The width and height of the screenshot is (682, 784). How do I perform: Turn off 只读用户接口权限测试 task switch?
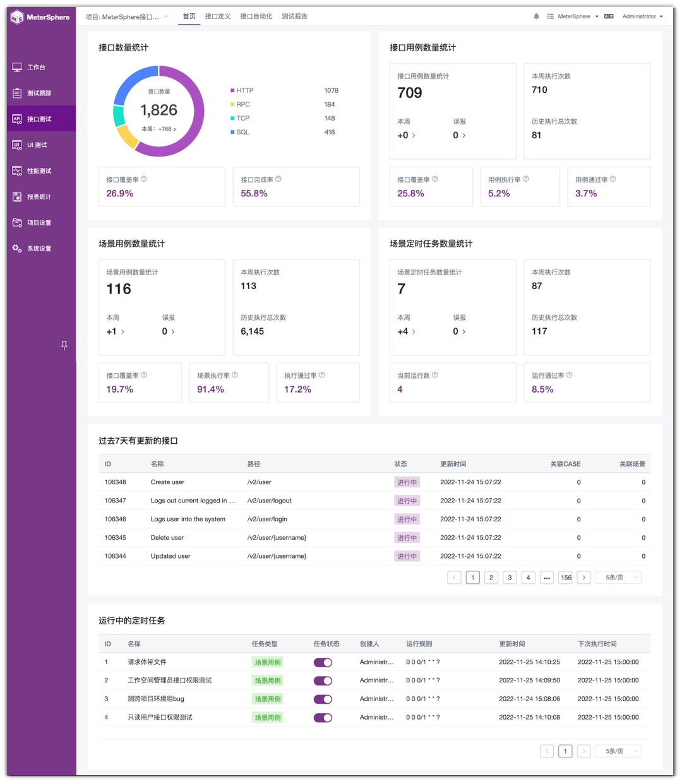323,718
